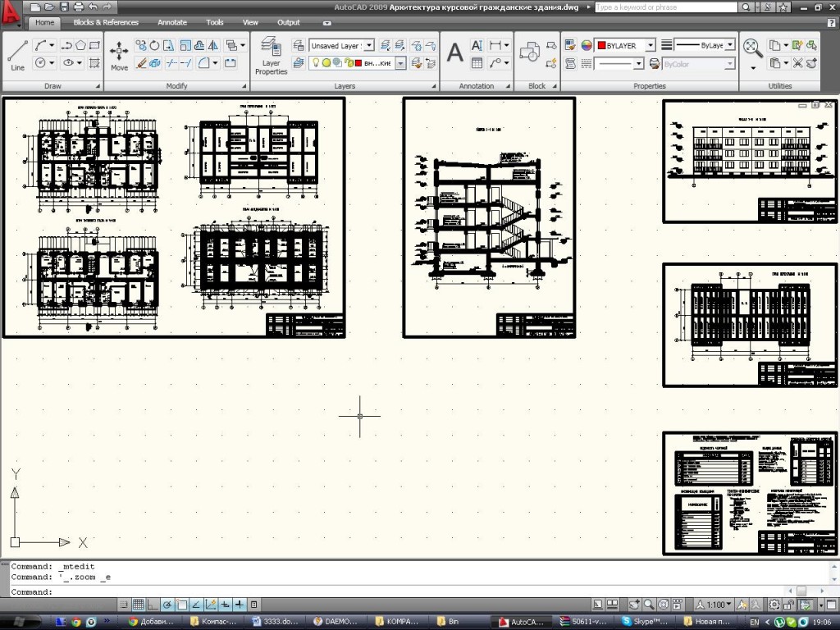
Task: Switch to Home ribbon tab
Action: [44, 22]
